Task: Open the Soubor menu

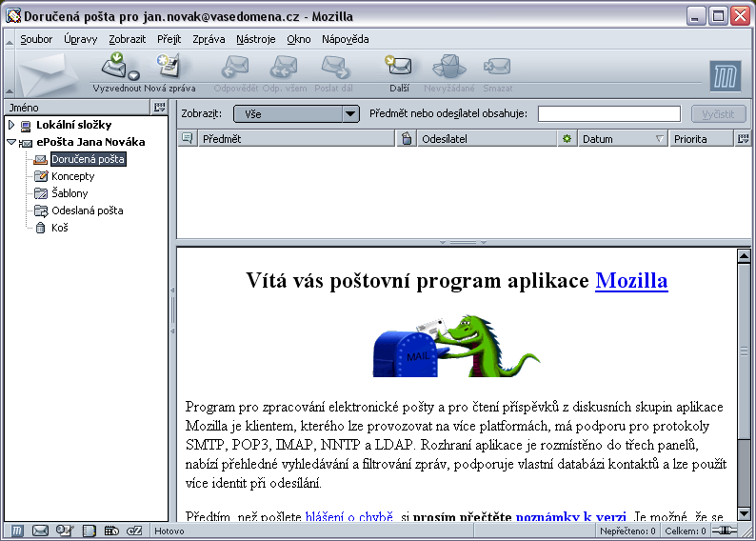Action: pos(36,39)
